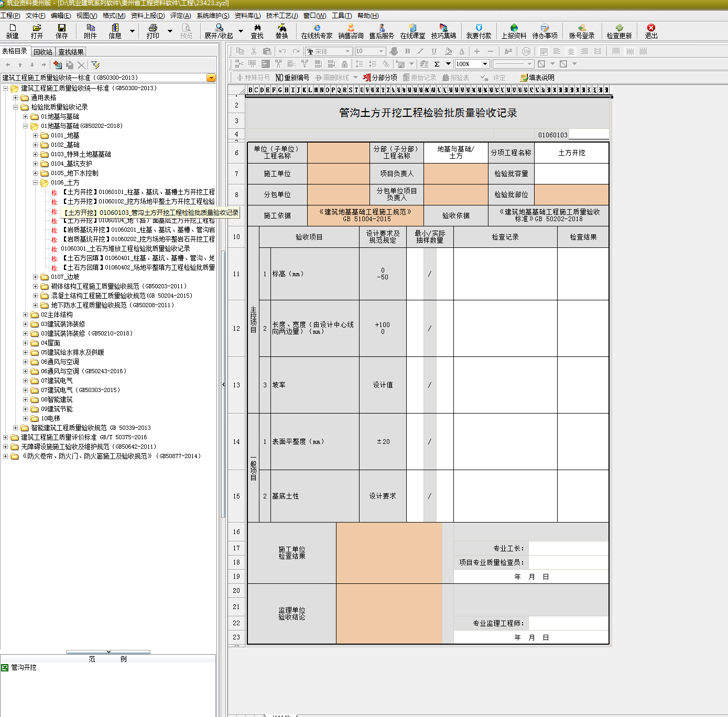Click the orange 单位工程名称 input cell
728x717 pixels.
pos(339,153)
